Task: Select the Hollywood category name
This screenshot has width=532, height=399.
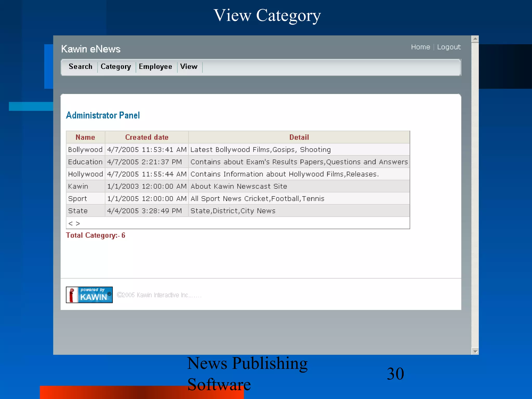Action: click(x=85, y=174)
